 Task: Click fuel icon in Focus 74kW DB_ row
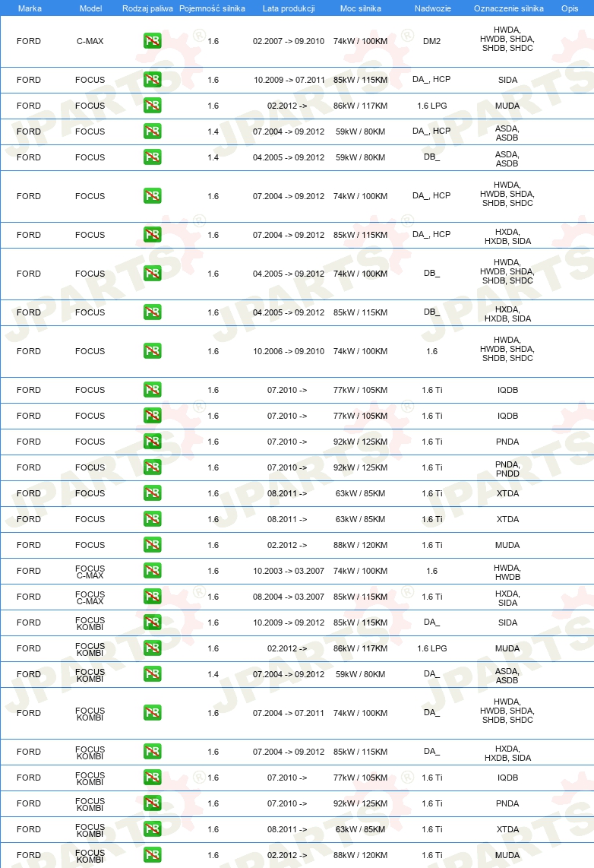152,274
